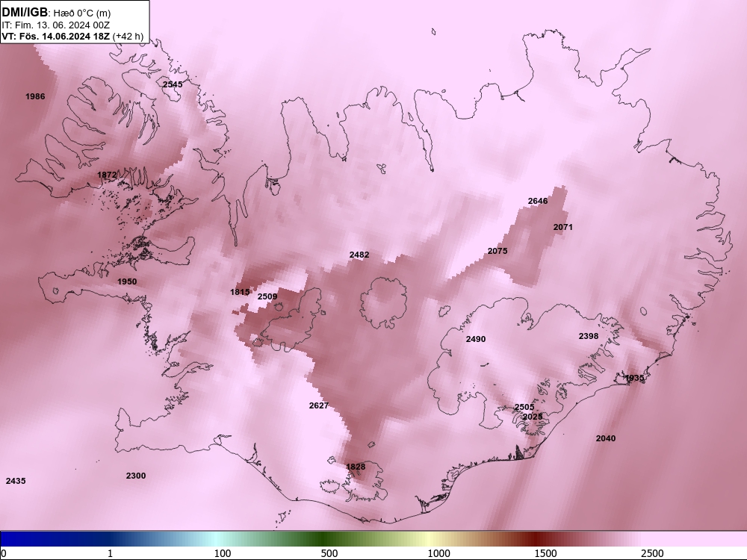Select the 2025 height value
This screenshot has width=747, height=560.
click(533, 417)
